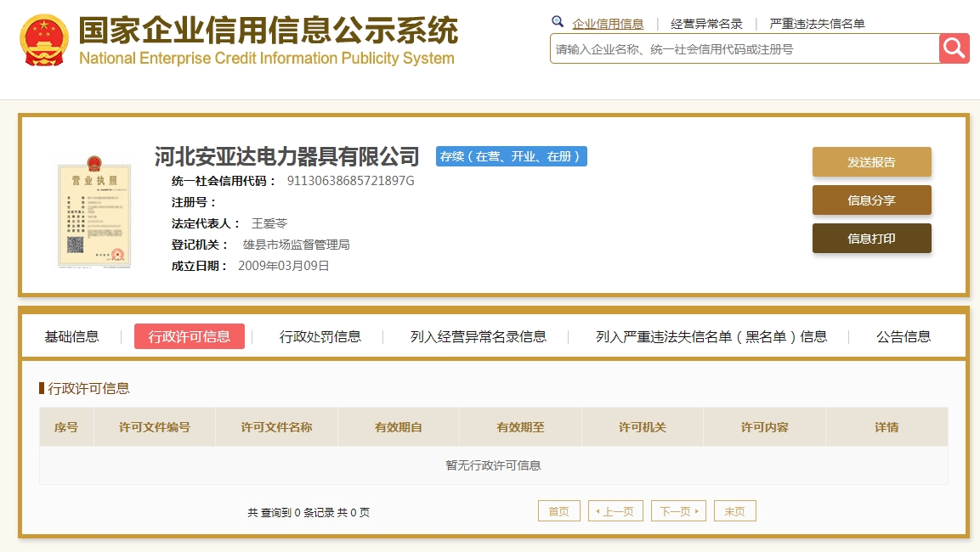
Task: Click the founding date 2009年03月09日
Action: (284, 266)
